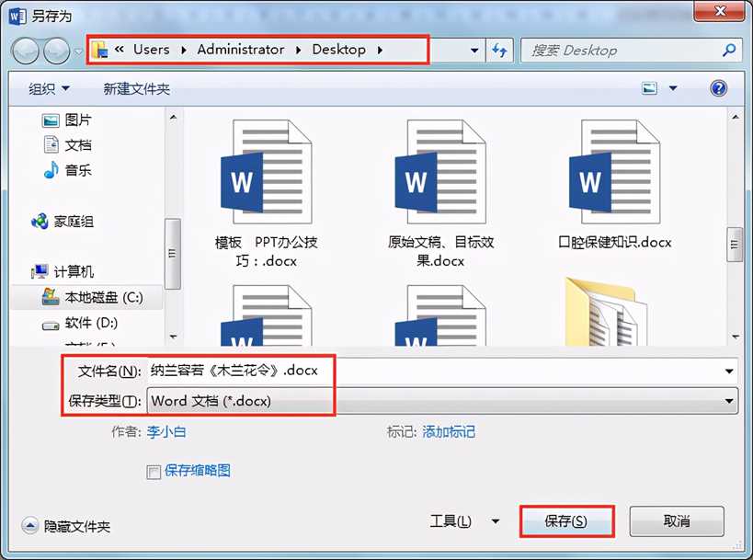Viewport: 753px width, 560px height.
Task: Click the 搜索 Desktop search field
Action: pyautogui.click(x=621, y=51)
